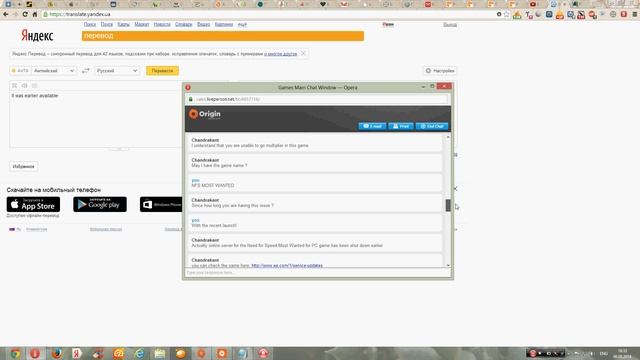The height and width of the screenshot is (360, 640).
Task: Click chat scrollbar down arrow
Action: [448, 265]
